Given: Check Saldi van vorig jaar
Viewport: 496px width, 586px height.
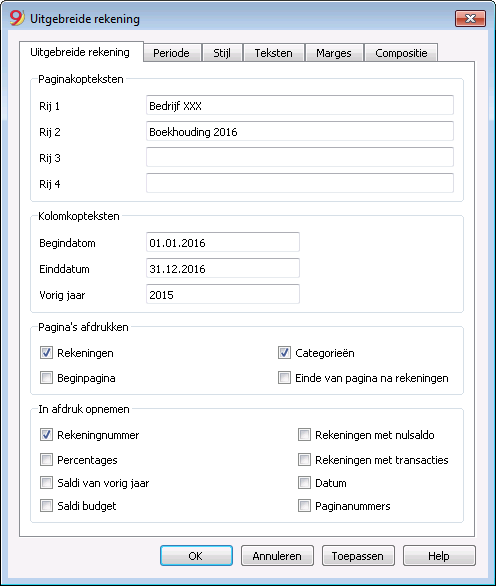Looking at the screenshot, I should pyautogui.click(x=46, y=483).
